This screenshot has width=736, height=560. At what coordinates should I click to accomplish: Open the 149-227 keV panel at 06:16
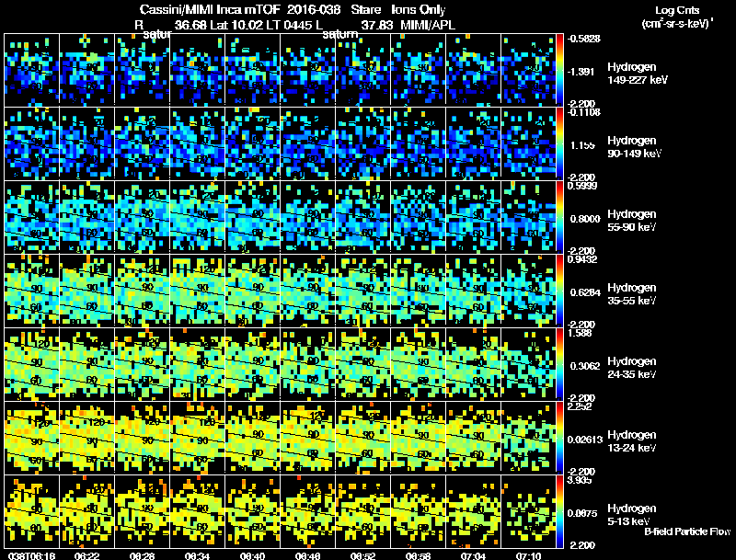tap(31, 69)
